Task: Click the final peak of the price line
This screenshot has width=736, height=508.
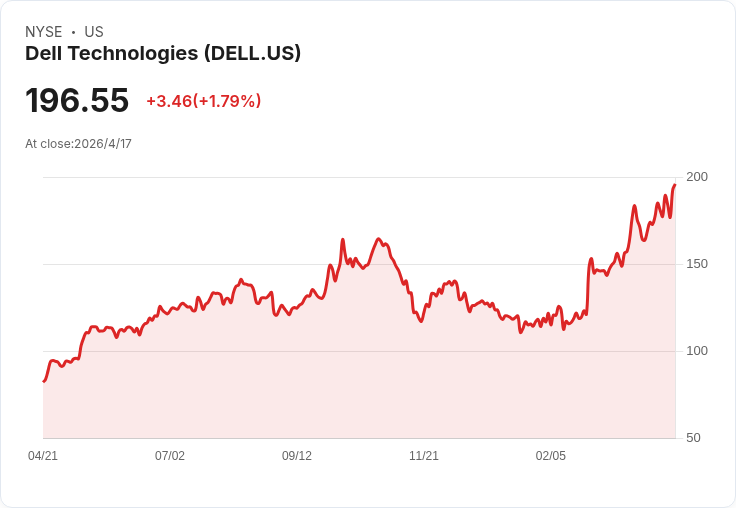Action: tap(675, 185)
